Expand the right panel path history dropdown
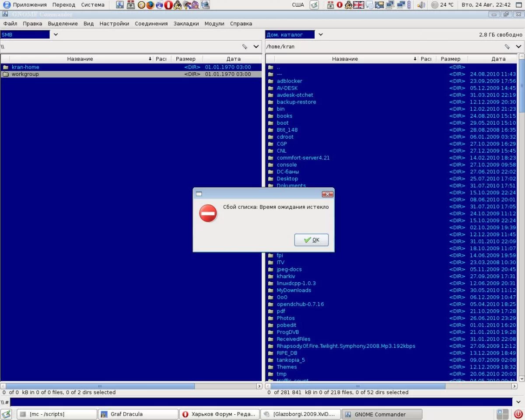 tap(518, 46)
